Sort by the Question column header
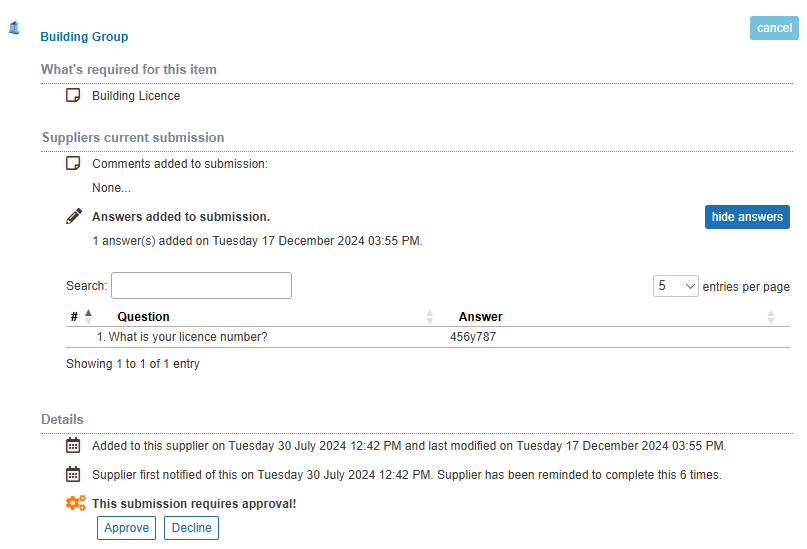Viewport: 807px width, 549px height. click(143, 317)
